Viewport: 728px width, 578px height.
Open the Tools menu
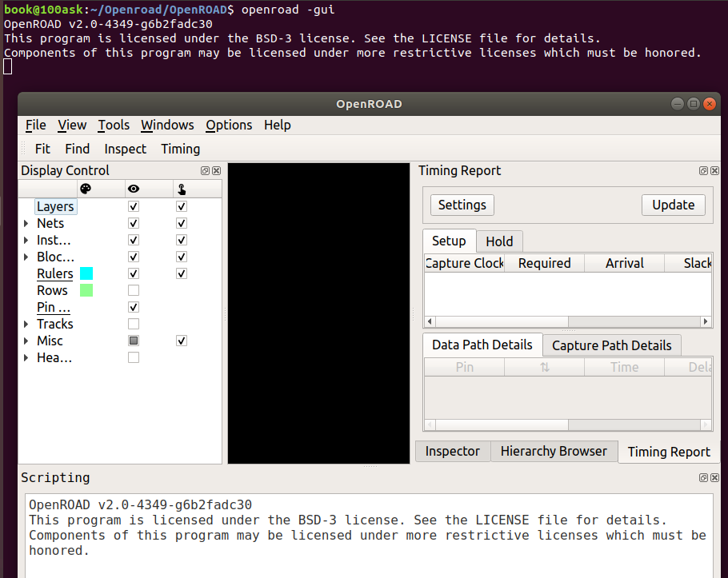(114, 125)
